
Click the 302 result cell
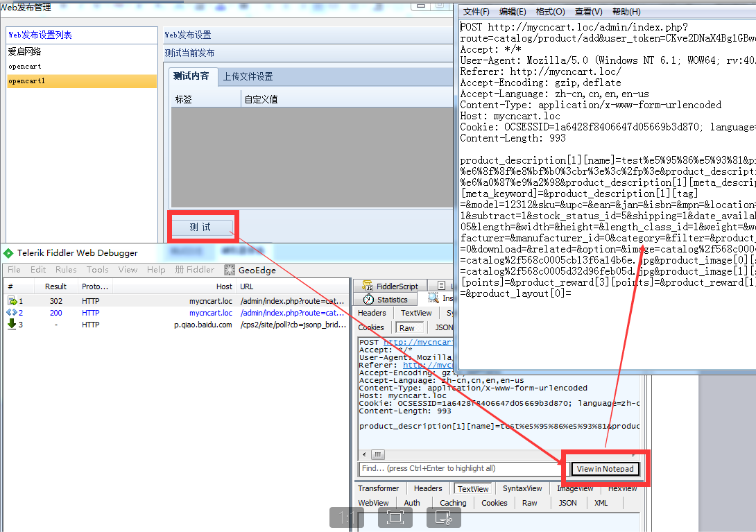(x=56, y=301)
